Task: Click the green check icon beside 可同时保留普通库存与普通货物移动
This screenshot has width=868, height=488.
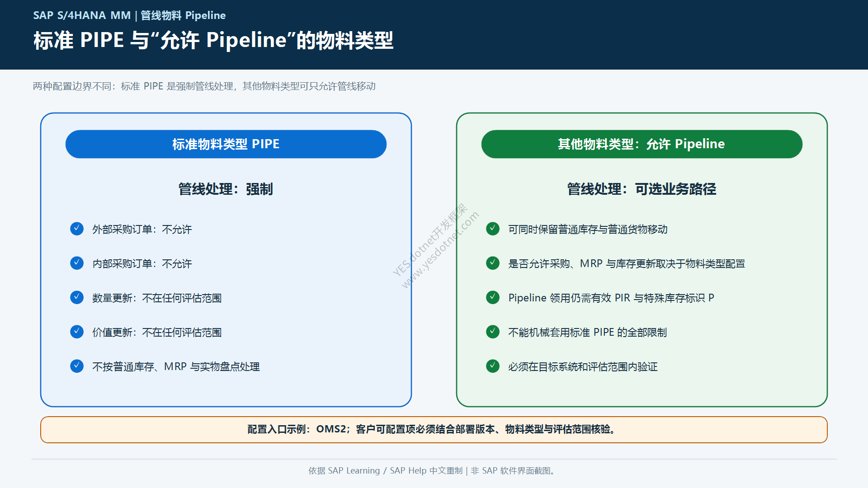Action: (493, 229)
